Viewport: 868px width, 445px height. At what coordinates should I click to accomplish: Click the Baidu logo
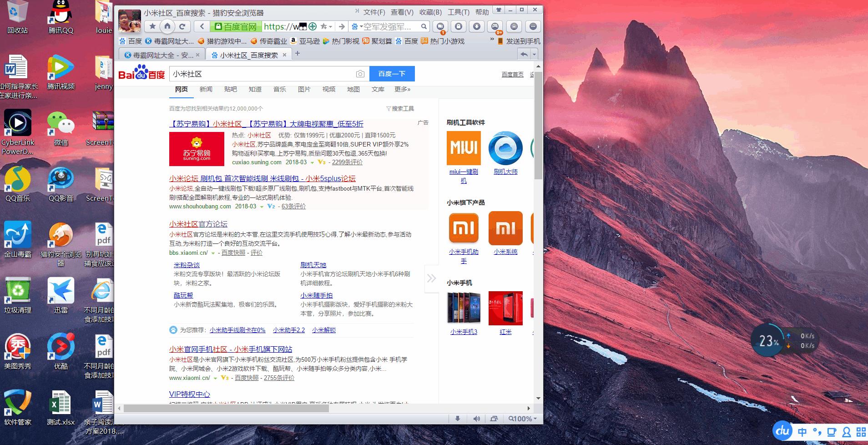[x=141, y=73]
